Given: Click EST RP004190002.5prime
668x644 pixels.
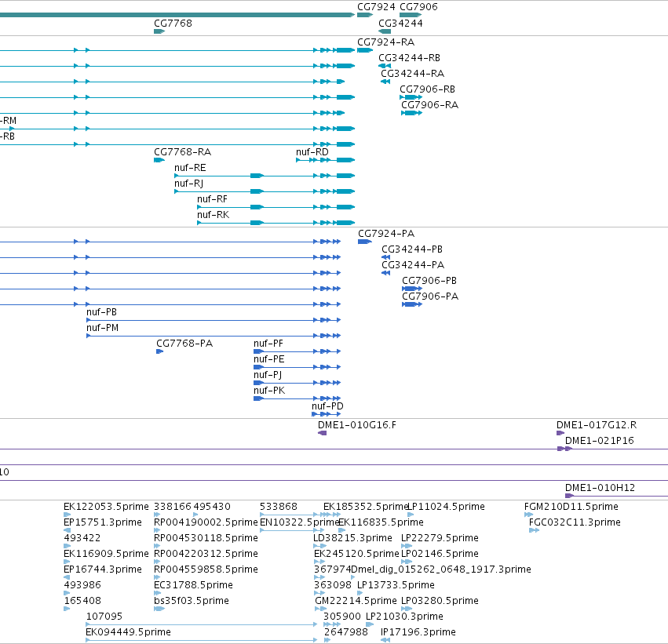Looking at the screenshot, I should (x=157, y=531).
